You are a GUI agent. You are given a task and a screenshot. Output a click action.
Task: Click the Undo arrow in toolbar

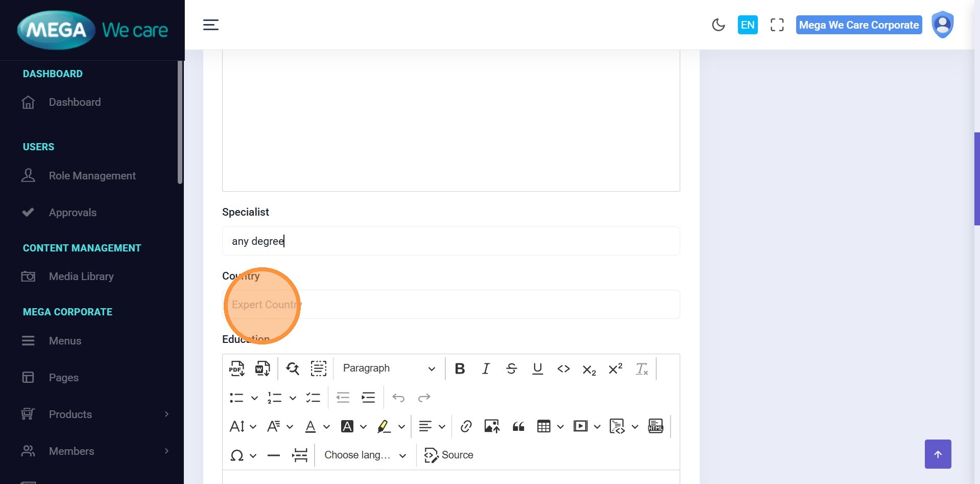(x=398, y=398)
